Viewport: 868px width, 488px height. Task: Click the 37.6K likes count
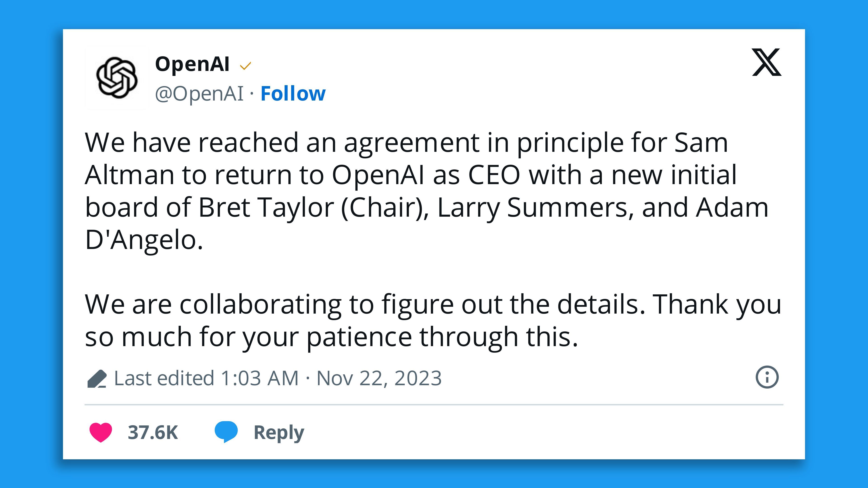pos(153,432)
